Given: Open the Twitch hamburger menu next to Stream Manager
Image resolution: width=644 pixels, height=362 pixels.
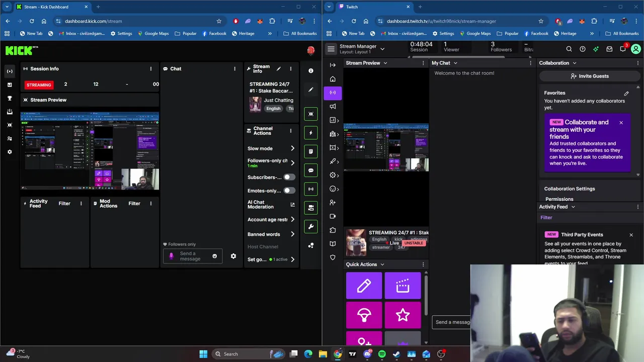Looking at the screenshot, I should pos(331,49).
